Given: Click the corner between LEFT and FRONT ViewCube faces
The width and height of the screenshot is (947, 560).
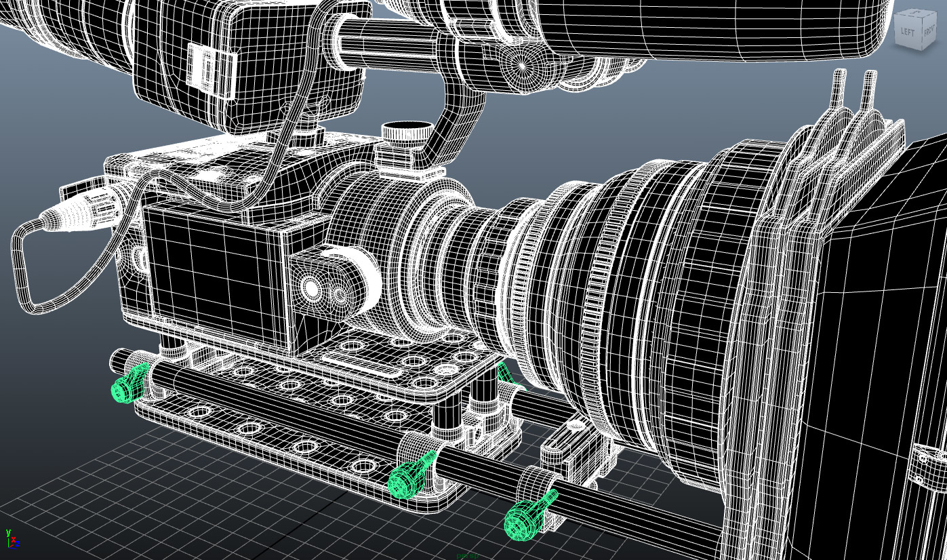Looking at the screenshot, I should point(922,32).
